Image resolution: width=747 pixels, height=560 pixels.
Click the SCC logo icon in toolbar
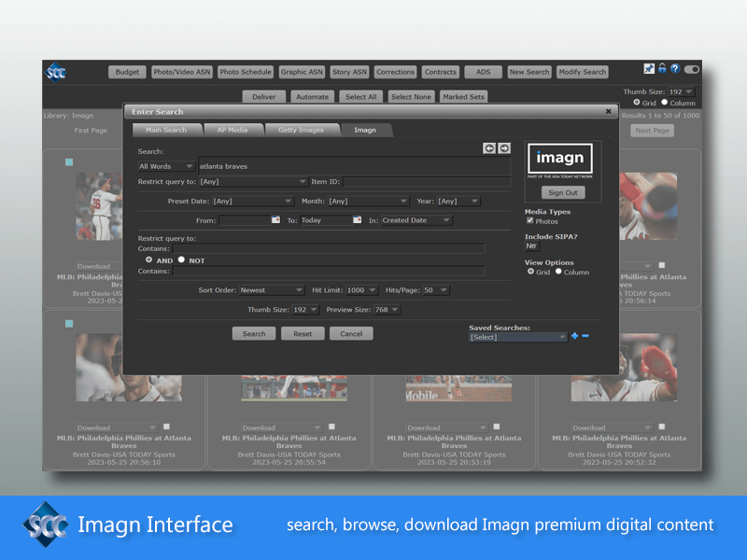[x=55, y=73]
